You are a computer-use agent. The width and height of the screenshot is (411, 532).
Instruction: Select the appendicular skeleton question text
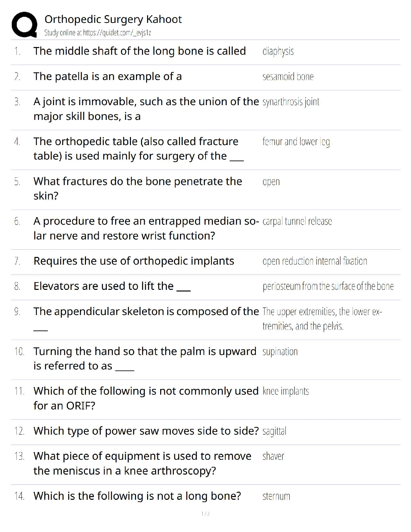pyautogui.click(x=146, y=312)
